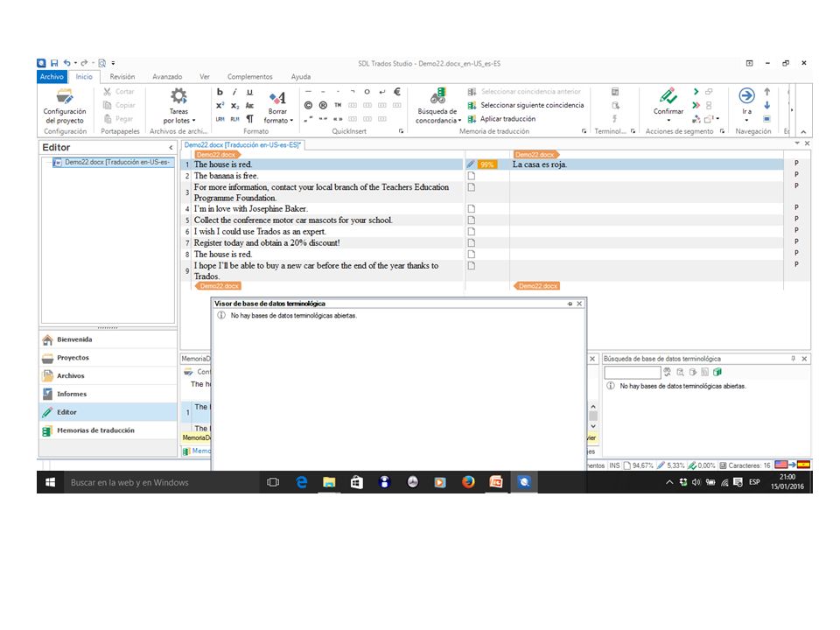Click Aplicar traducción
This screenshot has width=840, height=630.
(x=501, y=119)
